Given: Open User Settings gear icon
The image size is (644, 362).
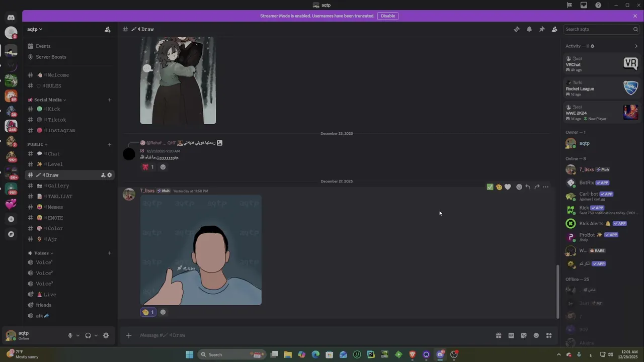Looking at the screenshot, I should pos(106,335).
